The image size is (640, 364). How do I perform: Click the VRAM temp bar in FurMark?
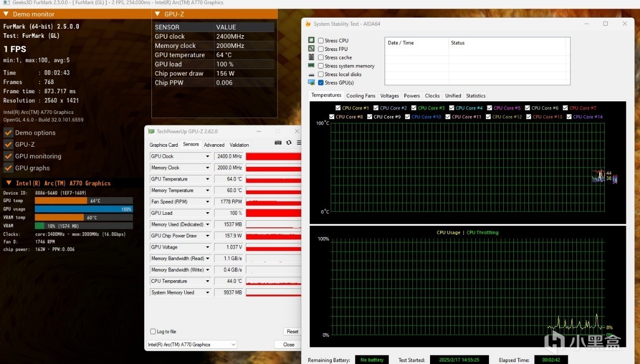pos(84,218)
